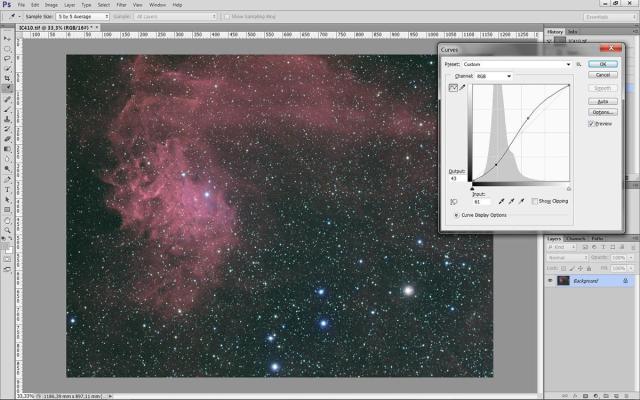Click the OK button in Curves

(x=603, y=63)
